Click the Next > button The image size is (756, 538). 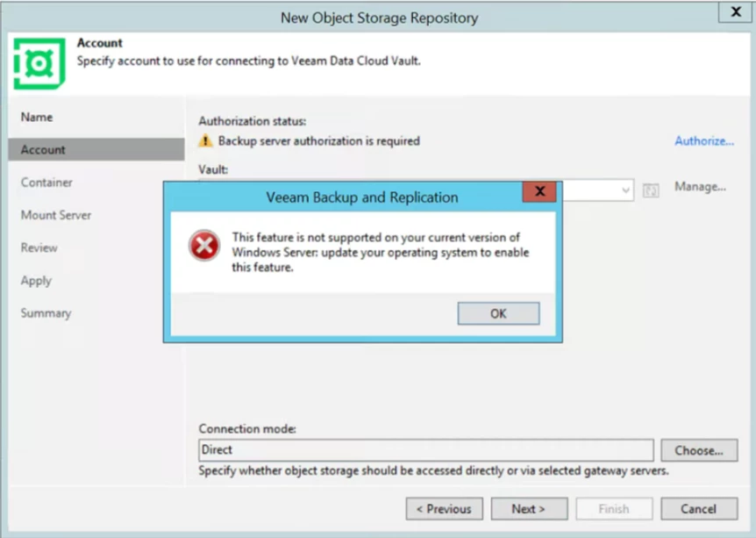click(x=529, y=508)
